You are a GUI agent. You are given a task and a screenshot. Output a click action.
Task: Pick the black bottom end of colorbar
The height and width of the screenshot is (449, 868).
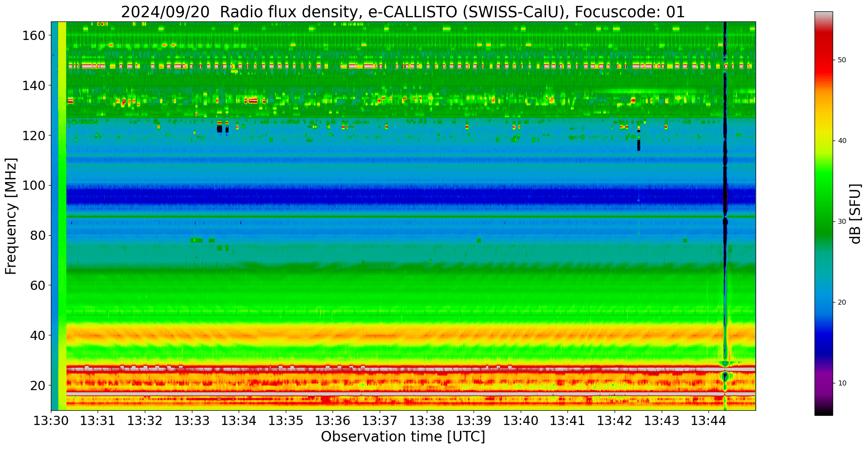[823, 412]
